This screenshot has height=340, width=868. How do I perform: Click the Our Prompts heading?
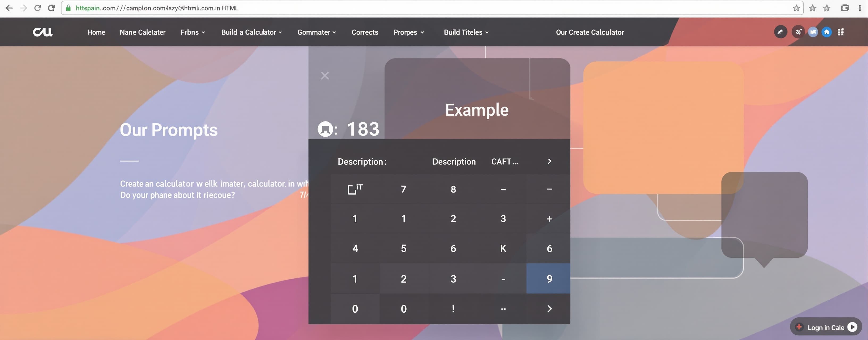169,130
